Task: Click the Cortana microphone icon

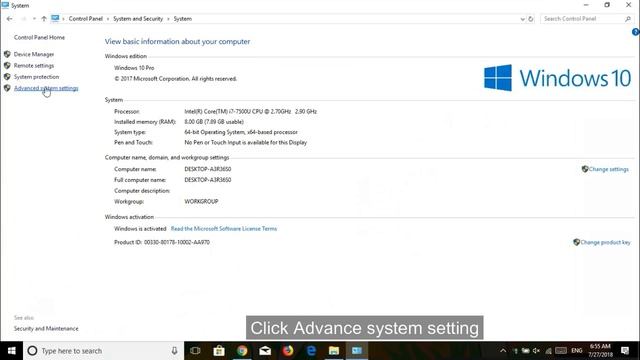Action: click(174, 351)
